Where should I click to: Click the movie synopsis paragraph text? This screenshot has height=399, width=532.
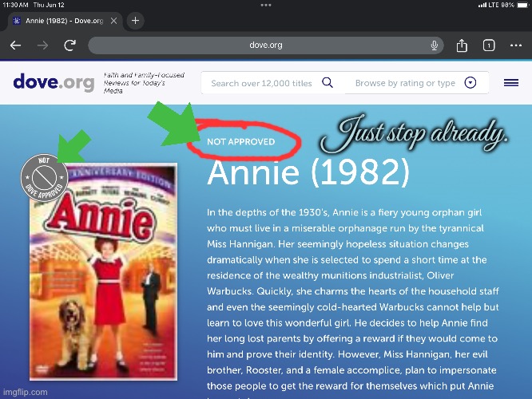[x=353, y=303]
